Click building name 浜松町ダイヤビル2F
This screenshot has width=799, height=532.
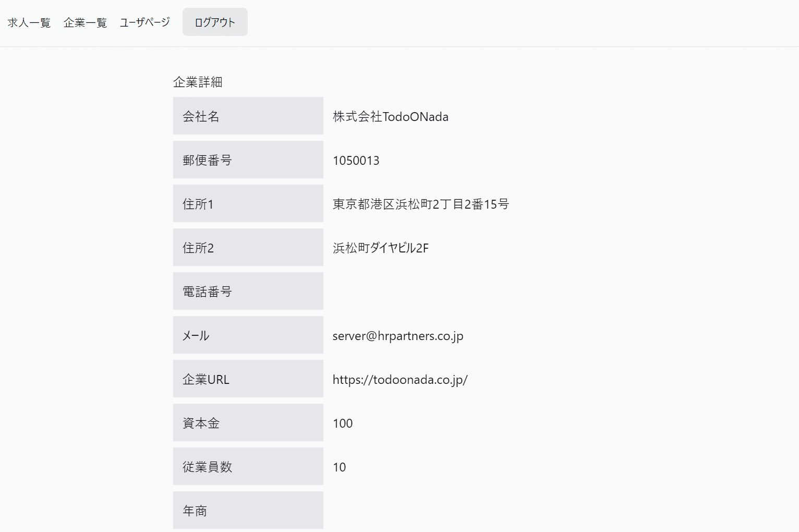click(x=380, y=248)
